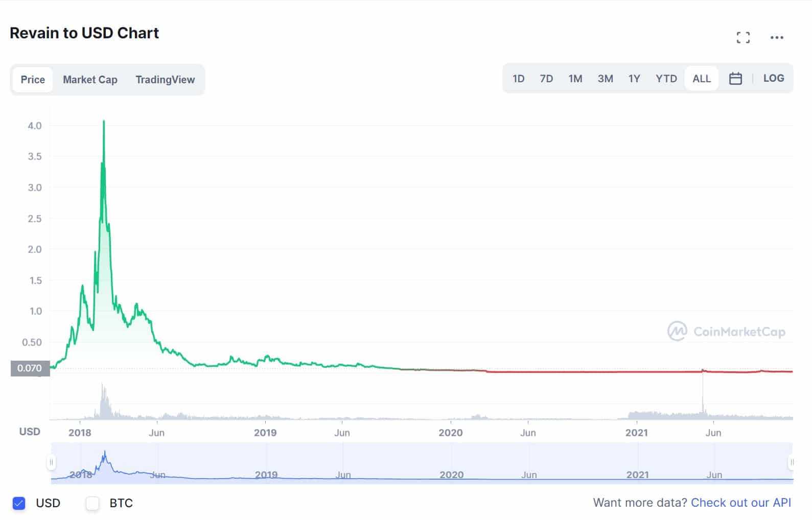Toggle LOG scale on the chart
812x520 pixels.
pyautogui.click(x=773, y=78)
